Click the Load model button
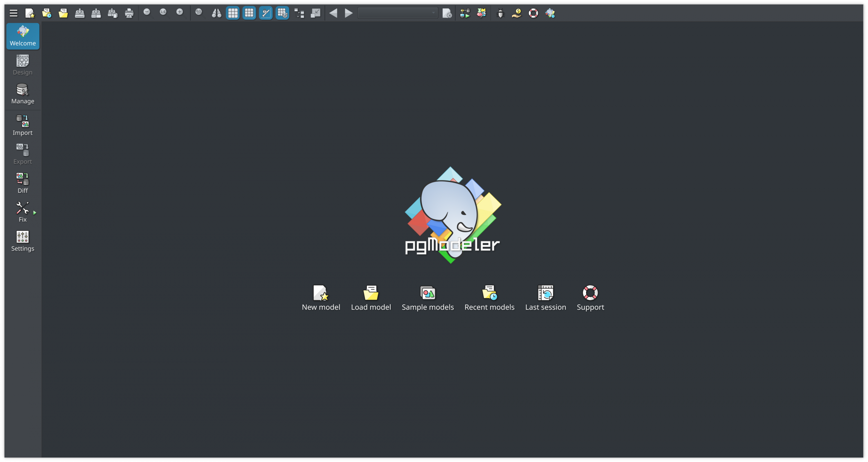 pyautogui.click(x=371, y=298)
